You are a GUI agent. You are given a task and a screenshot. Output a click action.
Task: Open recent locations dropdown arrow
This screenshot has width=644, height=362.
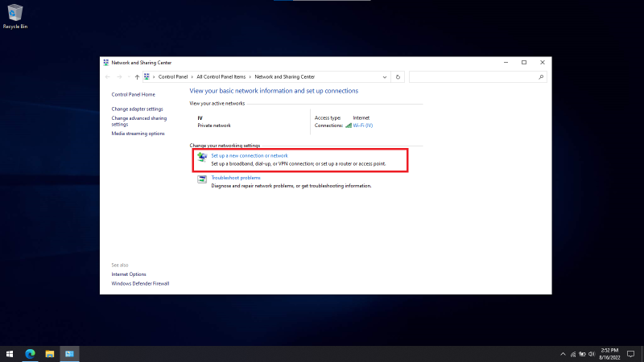(x=129, y=77)
